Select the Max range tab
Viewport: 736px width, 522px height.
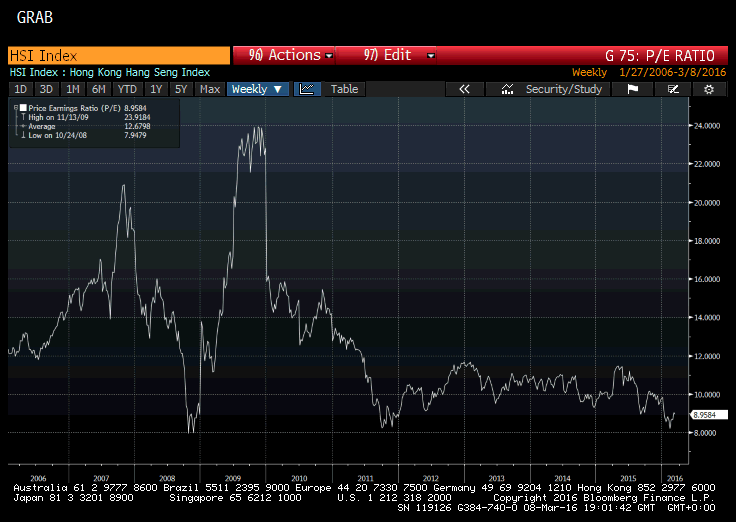pos(209,89)
